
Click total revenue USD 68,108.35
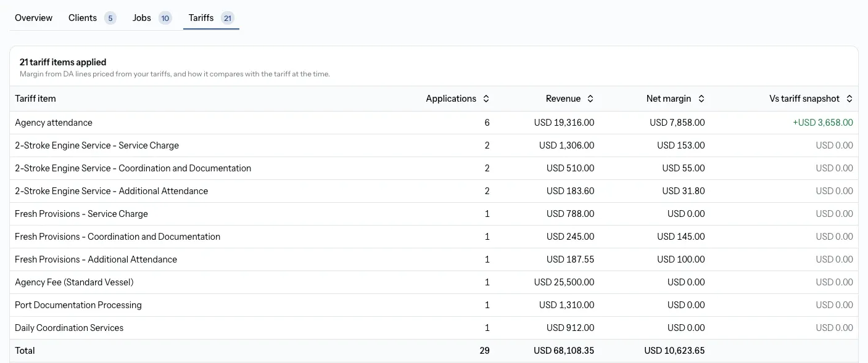[x=564, y=351]
